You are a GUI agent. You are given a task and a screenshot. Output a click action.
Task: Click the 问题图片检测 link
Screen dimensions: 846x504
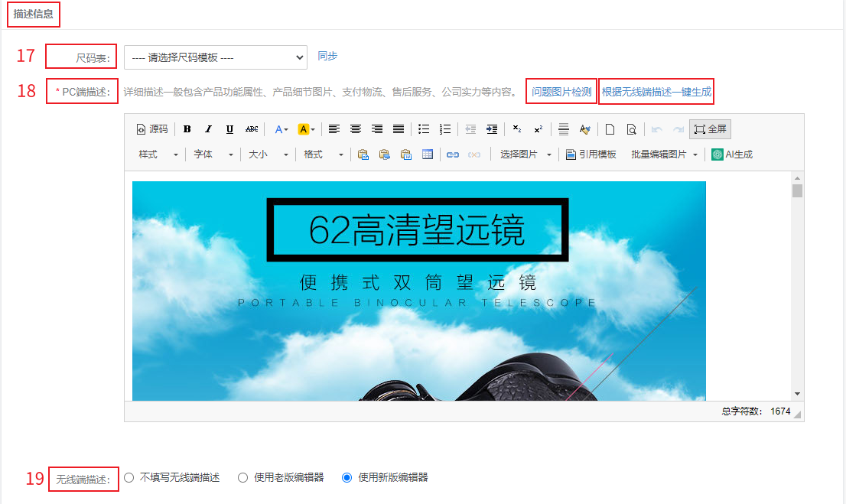[561, 92]
